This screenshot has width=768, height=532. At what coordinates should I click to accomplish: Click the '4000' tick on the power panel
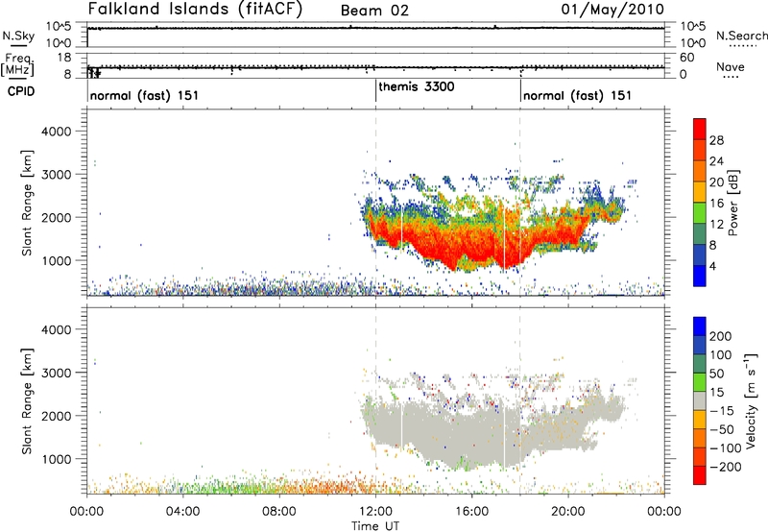(x=57, y=132)
